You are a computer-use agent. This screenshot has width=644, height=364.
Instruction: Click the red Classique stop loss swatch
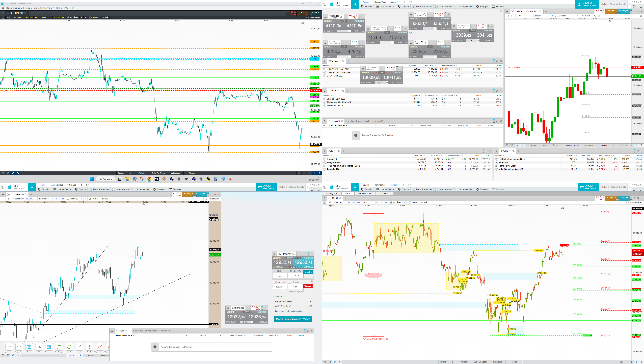308,286
